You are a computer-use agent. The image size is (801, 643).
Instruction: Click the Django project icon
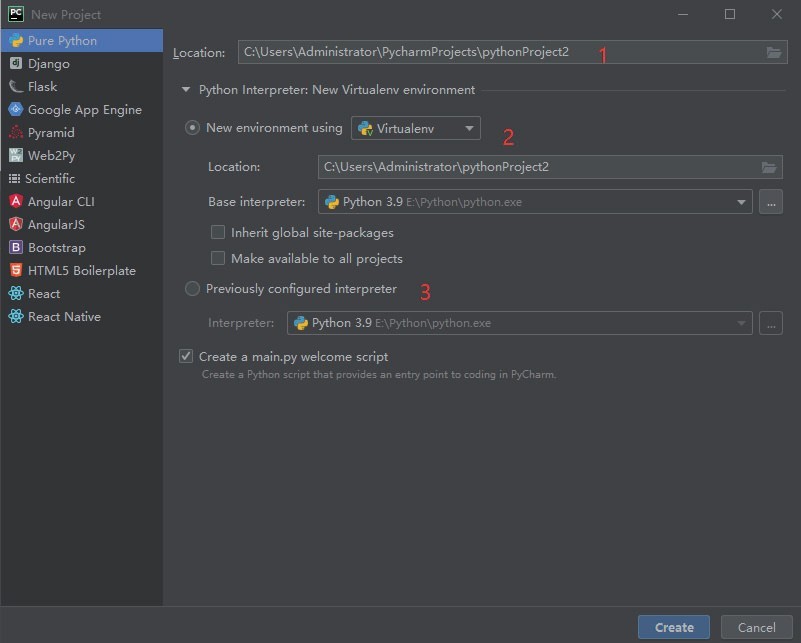point(16,63)
